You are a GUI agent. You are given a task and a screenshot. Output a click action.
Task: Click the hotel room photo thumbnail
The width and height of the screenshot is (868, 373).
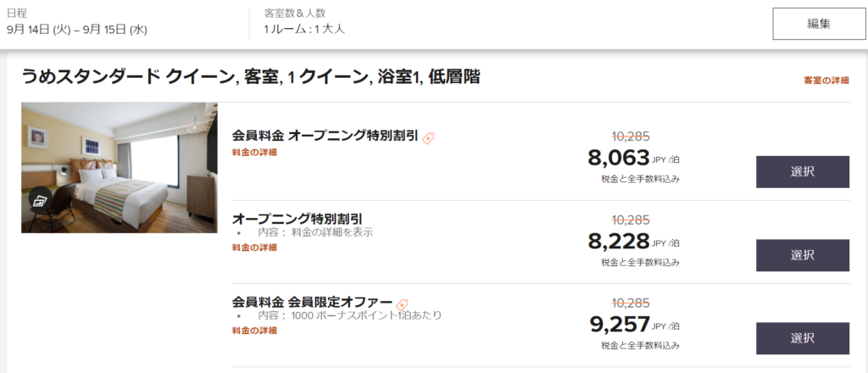pos(120,167)
